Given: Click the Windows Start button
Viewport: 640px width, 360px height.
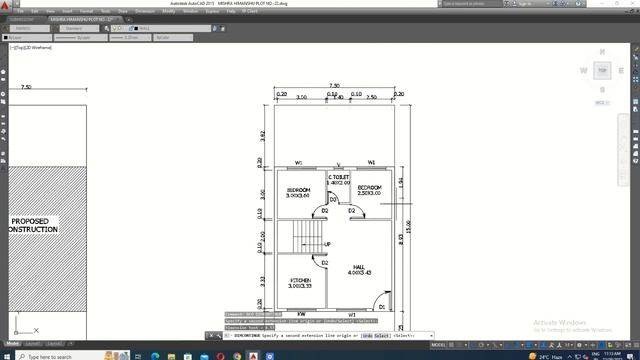Looking at the screenshot, I should [x=7, y=356].
